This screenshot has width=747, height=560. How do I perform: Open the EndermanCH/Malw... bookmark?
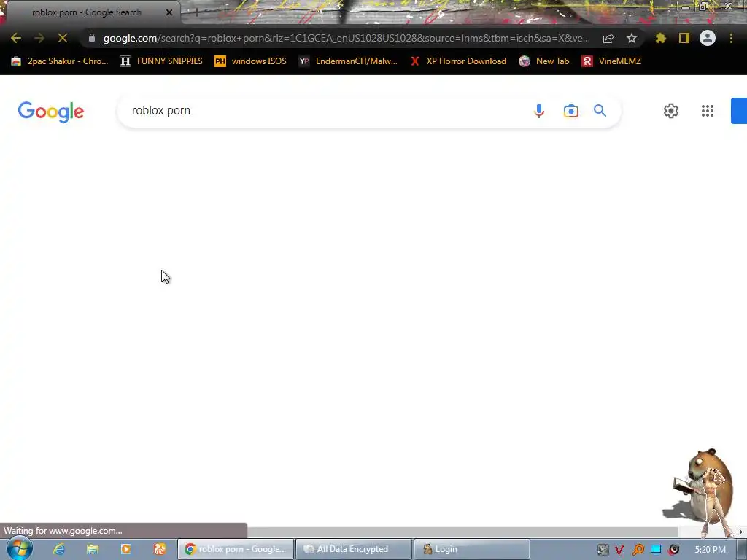(x=348, y=61)
